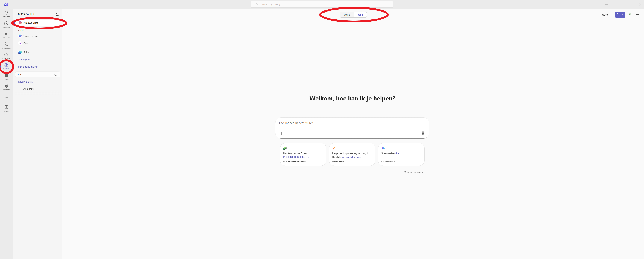Select the Analist agent

(27, 43)
